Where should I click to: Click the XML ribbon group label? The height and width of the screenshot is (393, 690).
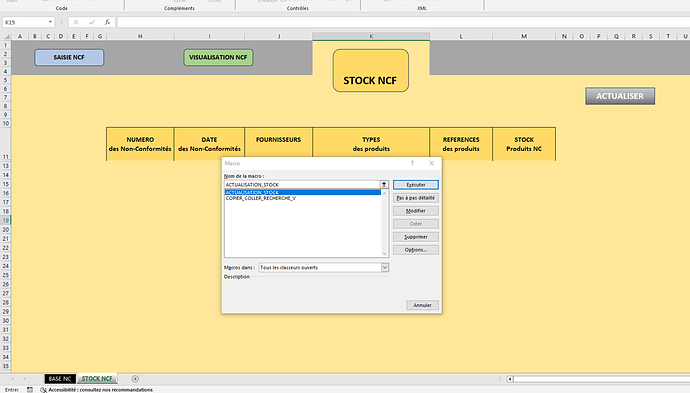tap(421, 8)
